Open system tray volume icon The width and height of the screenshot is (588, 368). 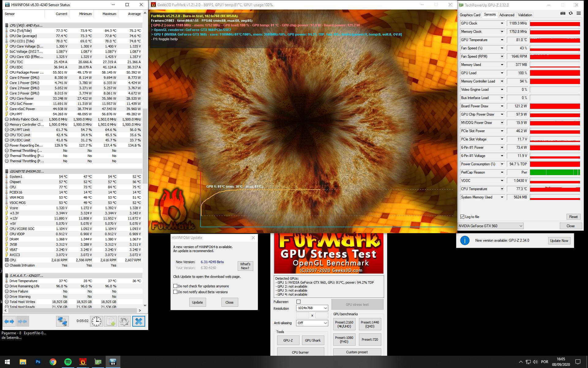coord(535,362)
